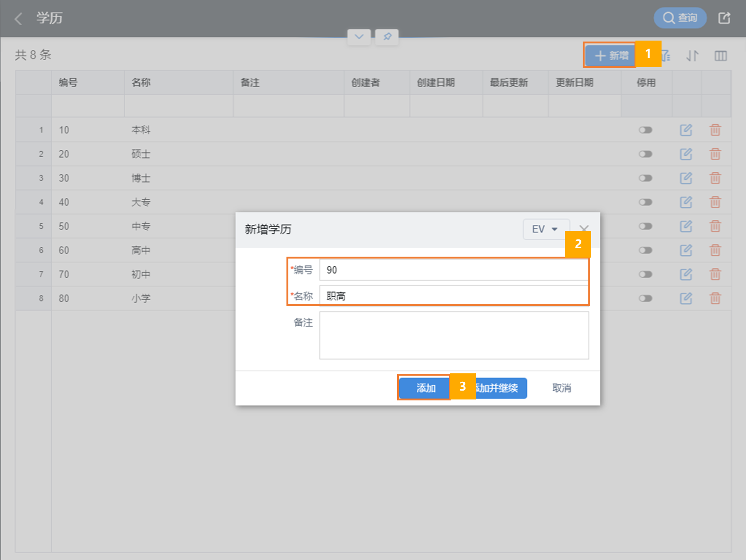Click the filter box under the 名称 header

coord(179,106)
